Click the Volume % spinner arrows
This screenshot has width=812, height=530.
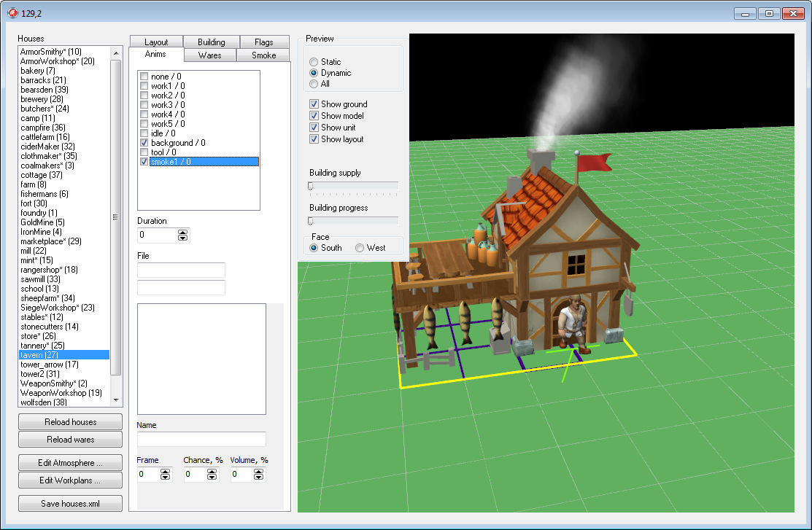(x=258, y=474)
